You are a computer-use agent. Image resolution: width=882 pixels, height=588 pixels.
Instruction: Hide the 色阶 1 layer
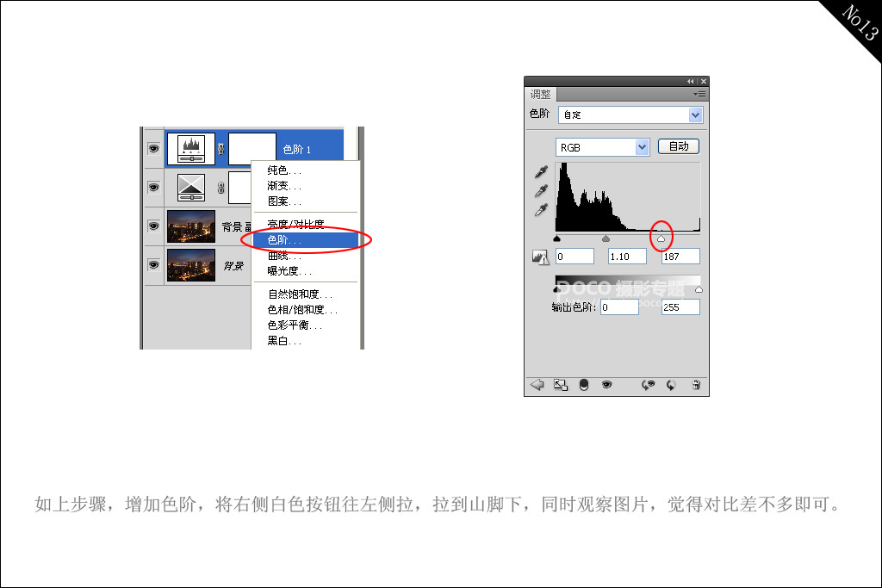153,149
